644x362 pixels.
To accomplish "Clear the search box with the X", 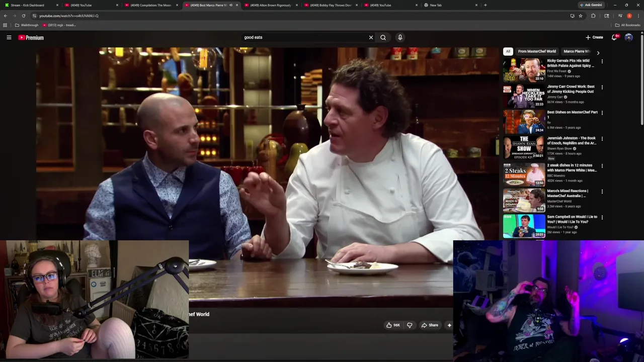I will 371,37.
